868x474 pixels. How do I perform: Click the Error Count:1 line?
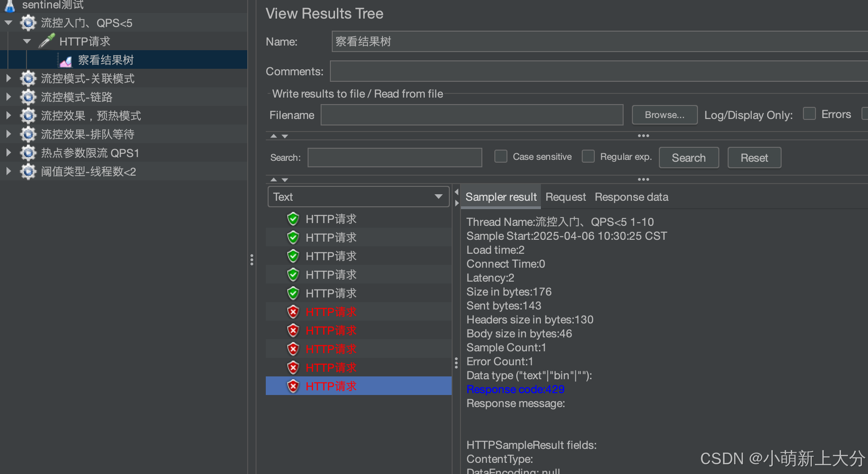click(x=500, y=362)
